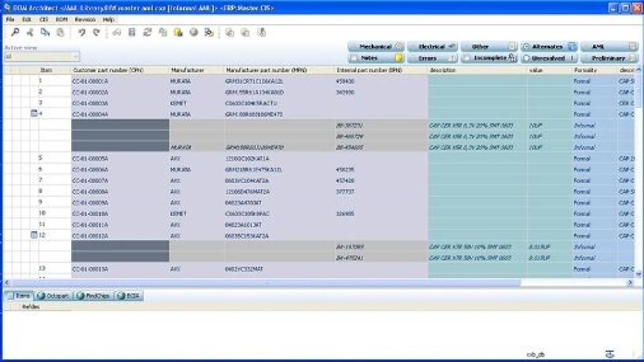The height and width of the screenshot is (362, 644).
Task: Click the value column header
Action: (550, 70)
